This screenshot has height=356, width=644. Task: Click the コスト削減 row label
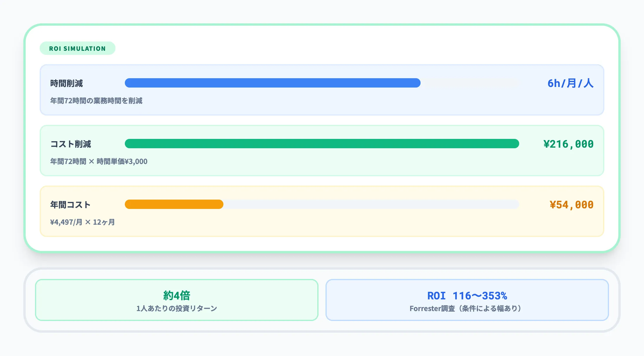click(71, 144)
